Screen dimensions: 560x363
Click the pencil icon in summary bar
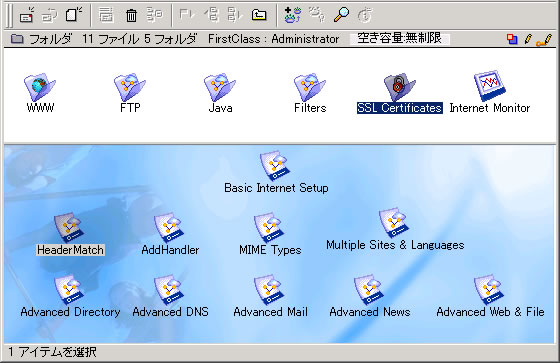click(528, 39)
